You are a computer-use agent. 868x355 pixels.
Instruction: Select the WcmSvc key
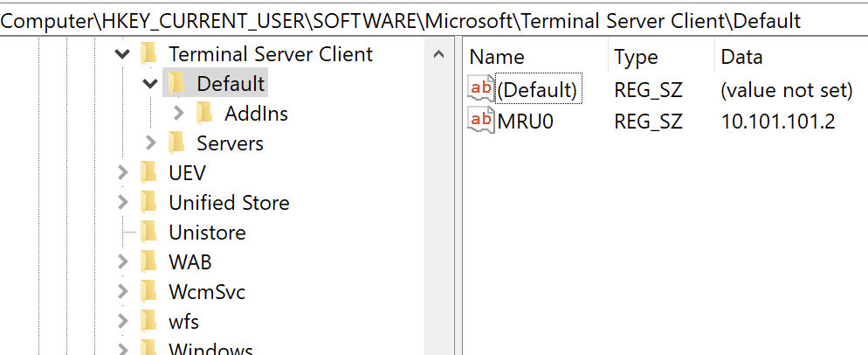coord(207,291)
